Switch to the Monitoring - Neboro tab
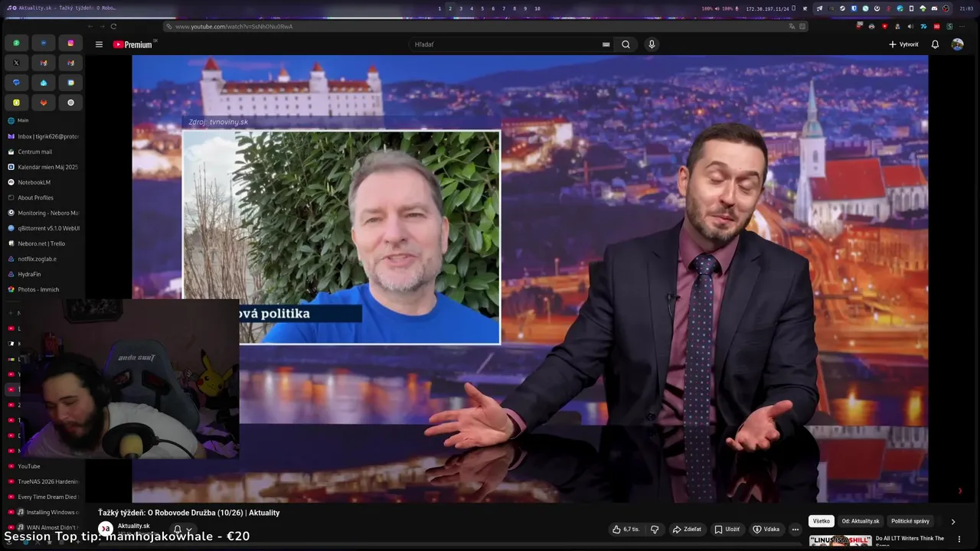 point(42,213)
